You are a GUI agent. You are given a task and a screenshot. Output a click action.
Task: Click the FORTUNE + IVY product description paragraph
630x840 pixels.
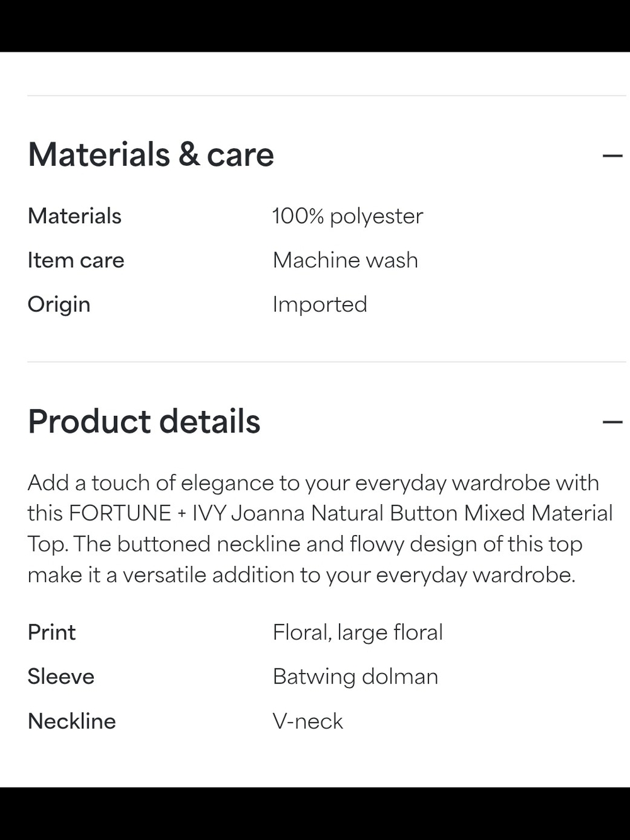[x=320, y=529]
